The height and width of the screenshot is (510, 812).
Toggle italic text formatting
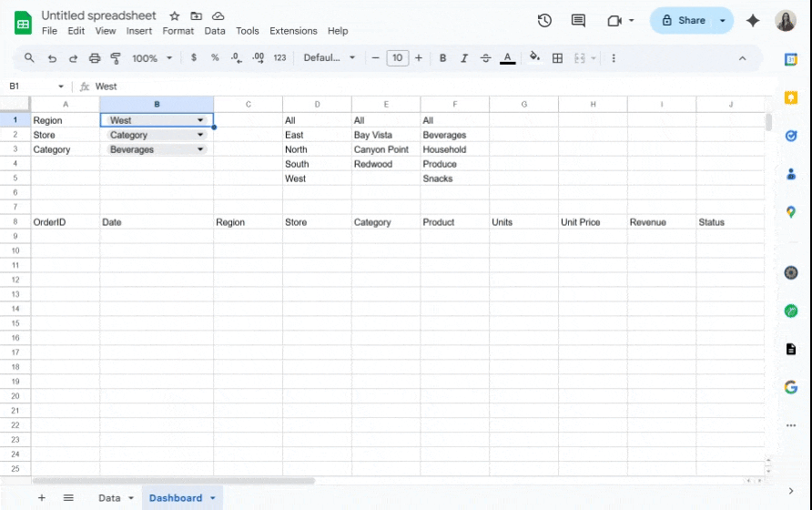pyautogui.click(x=464, y=58)
